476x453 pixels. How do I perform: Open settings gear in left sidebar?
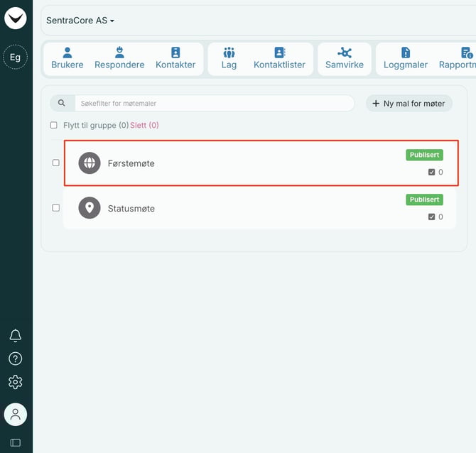[x=15, y=382]
